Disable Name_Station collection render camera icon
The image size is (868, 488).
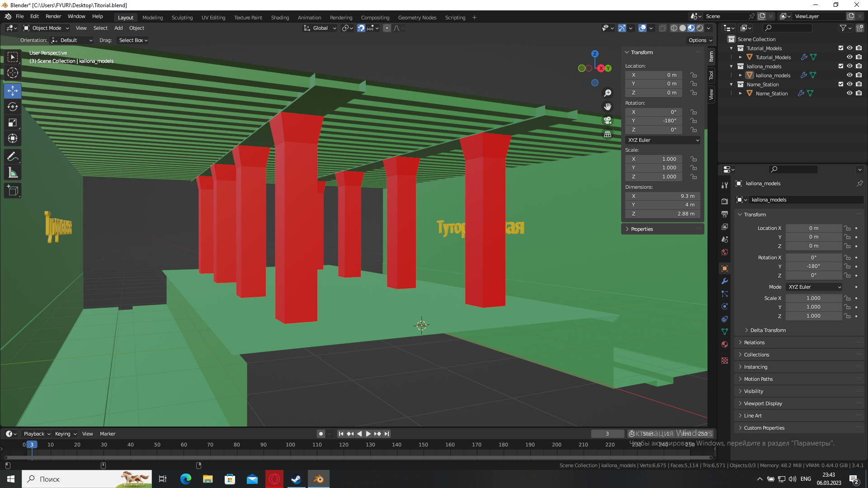859,84
